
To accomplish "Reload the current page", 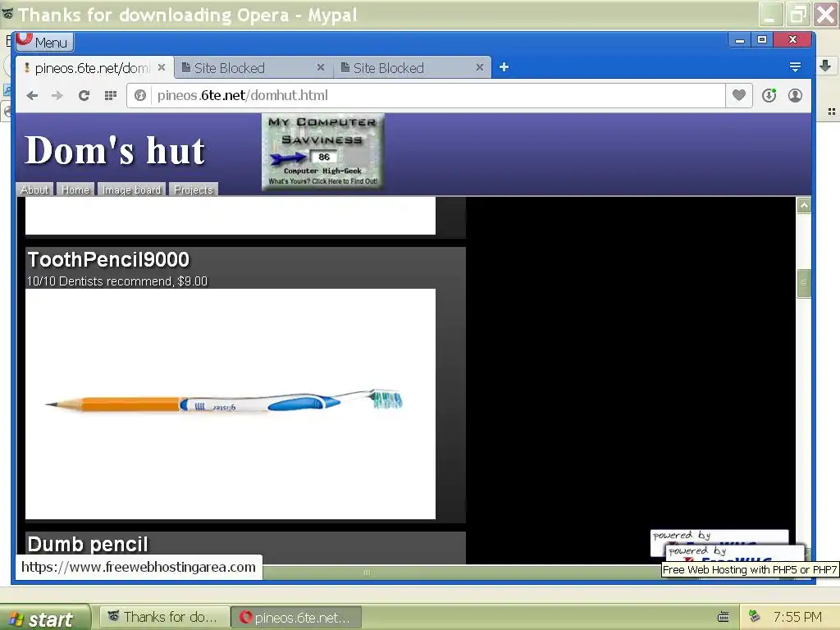I will click(84, 95).
